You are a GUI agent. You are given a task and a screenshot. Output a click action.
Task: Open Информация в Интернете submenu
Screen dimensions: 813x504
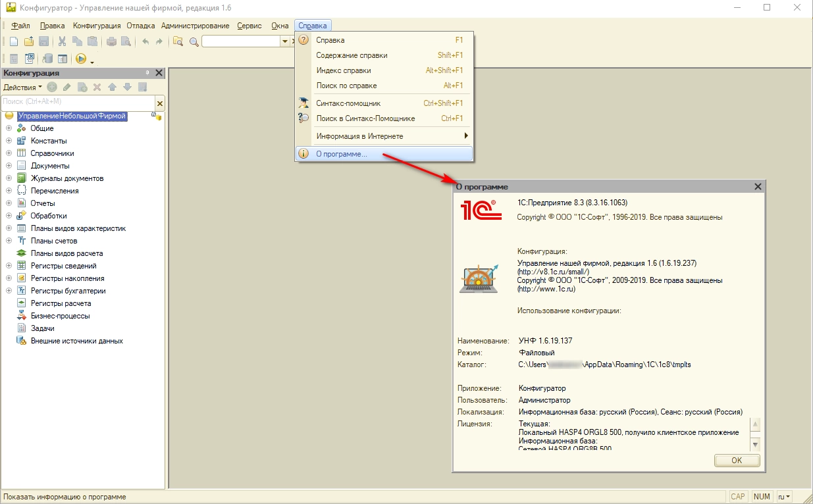click(x=384, y=136)
